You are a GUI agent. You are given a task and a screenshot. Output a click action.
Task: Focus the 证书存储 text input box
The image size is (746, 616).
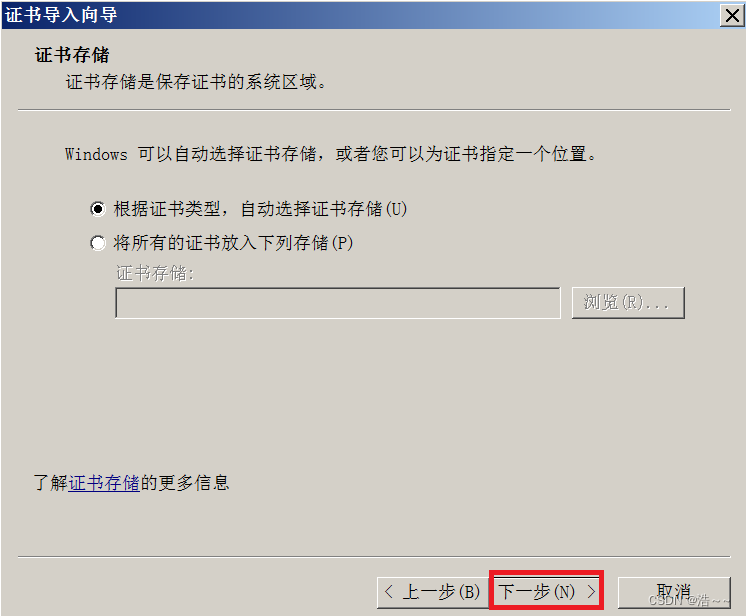338,303
